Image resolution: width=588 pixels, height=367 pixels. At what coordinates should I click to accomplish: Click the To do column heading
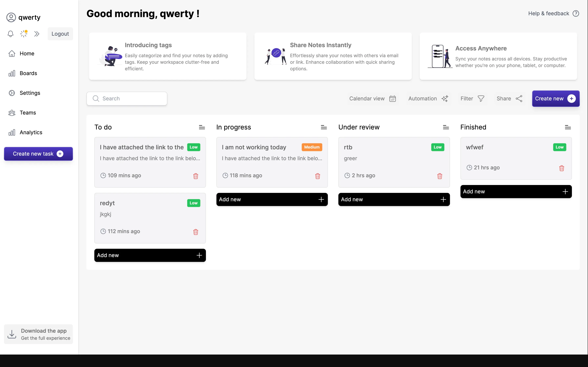pyautogui.click(x=103, y=127)
